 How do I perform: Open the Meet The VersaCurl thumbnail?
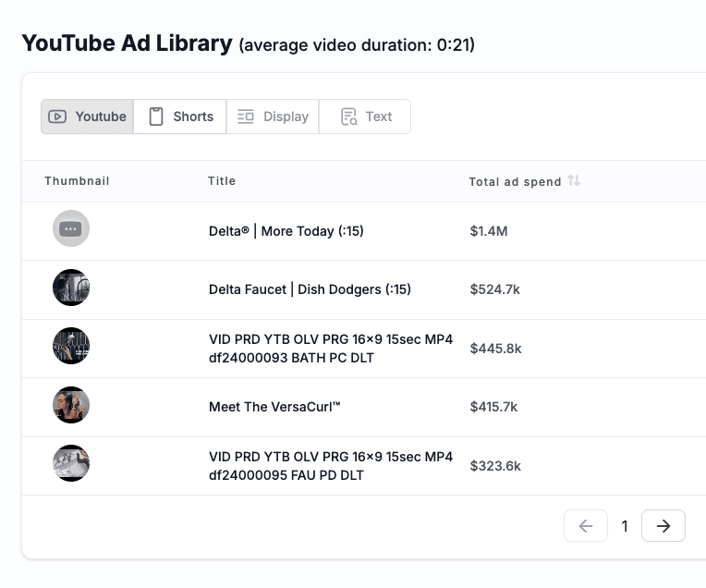pos(71,405)
